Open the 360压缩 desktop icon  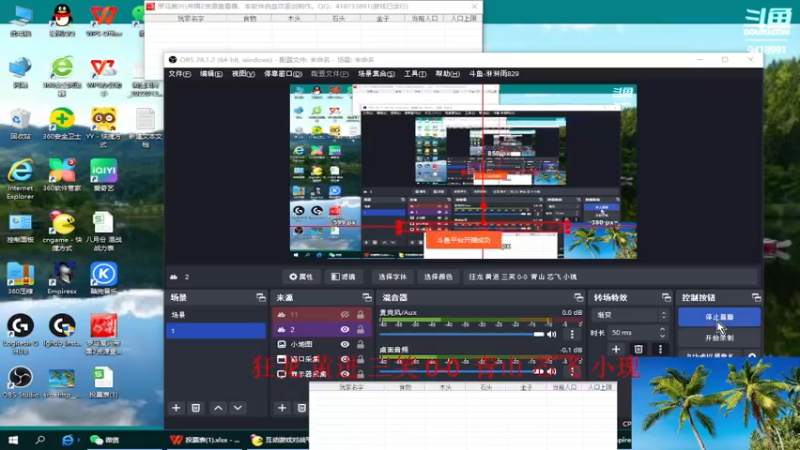[x=20, y=279]
